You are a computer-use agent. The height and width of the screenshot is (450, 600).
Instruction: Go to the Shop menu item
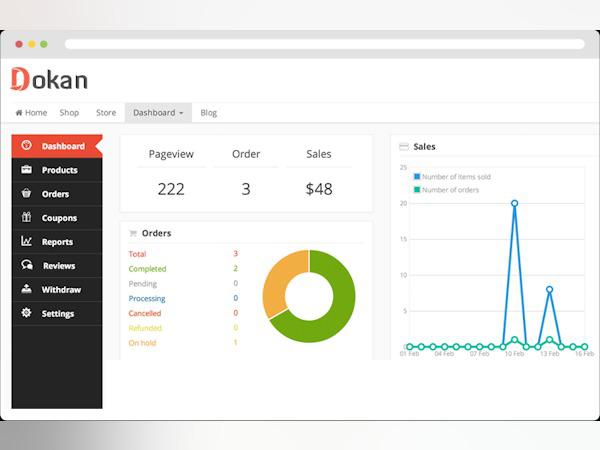(x=69, y=113)
